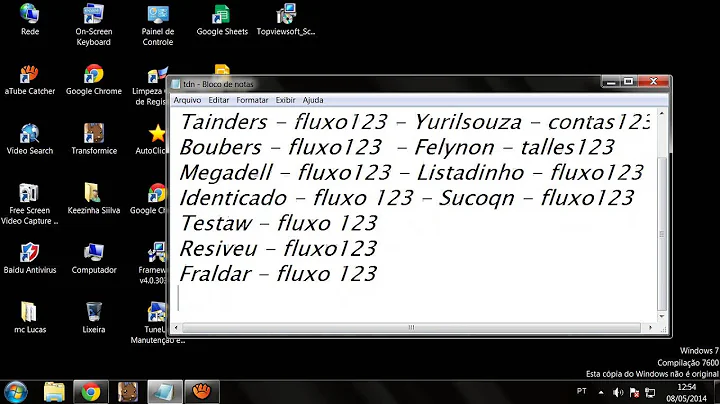The image size is (720, 404).
Task: Open the Lixeira recycle bin
Action: pyautogui.click(x=94, y=318)
